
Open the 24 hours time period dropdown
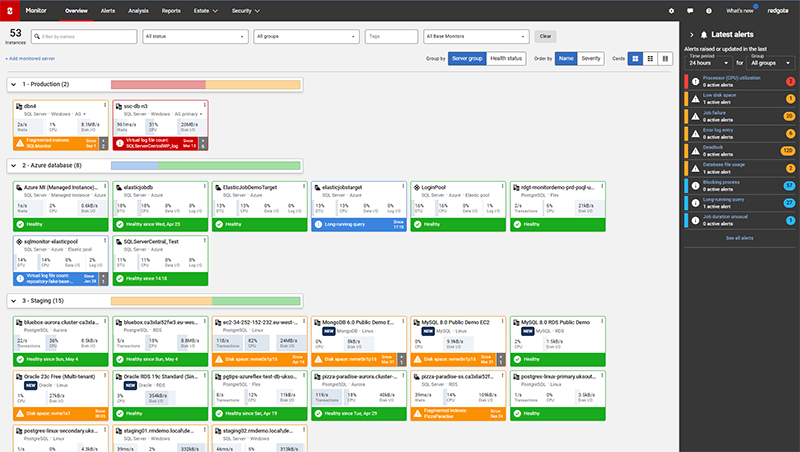[x=708, y=63]
